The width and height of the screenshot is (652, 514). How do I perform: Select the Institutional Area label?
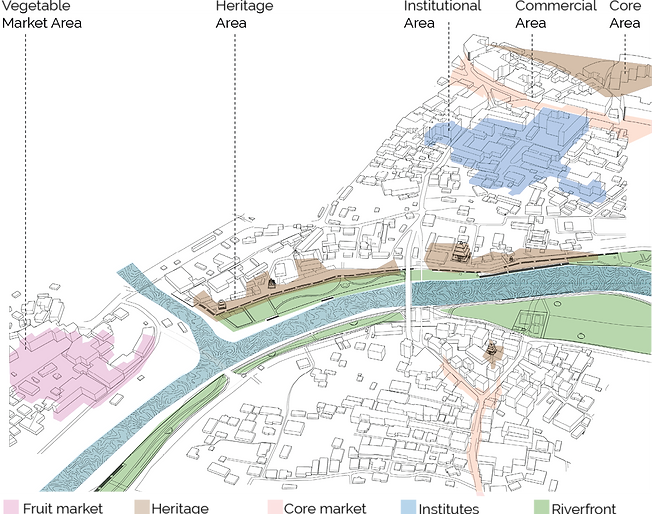coord(442,15)
